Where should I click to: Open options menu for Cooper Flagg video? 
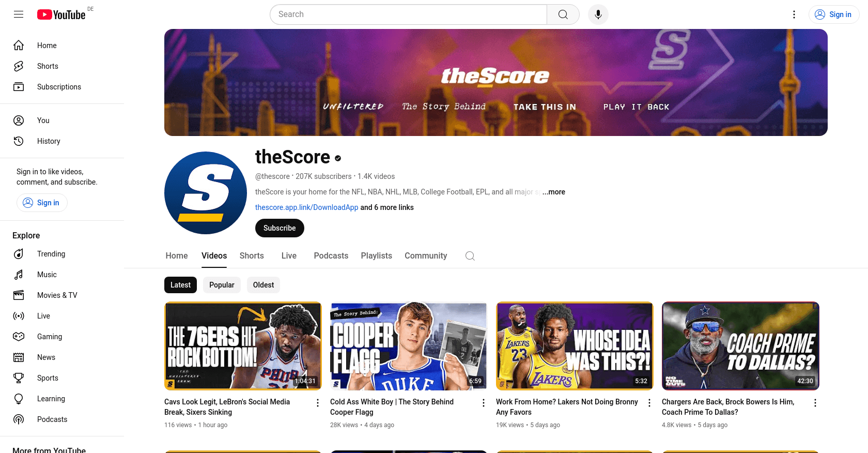pos(484,403)
